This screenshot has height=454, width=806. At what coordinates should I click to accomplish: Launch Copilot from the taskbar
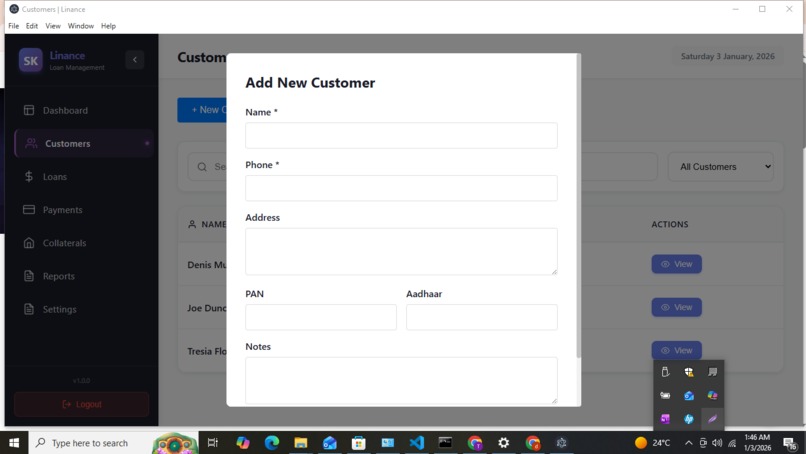pos(243,443)
